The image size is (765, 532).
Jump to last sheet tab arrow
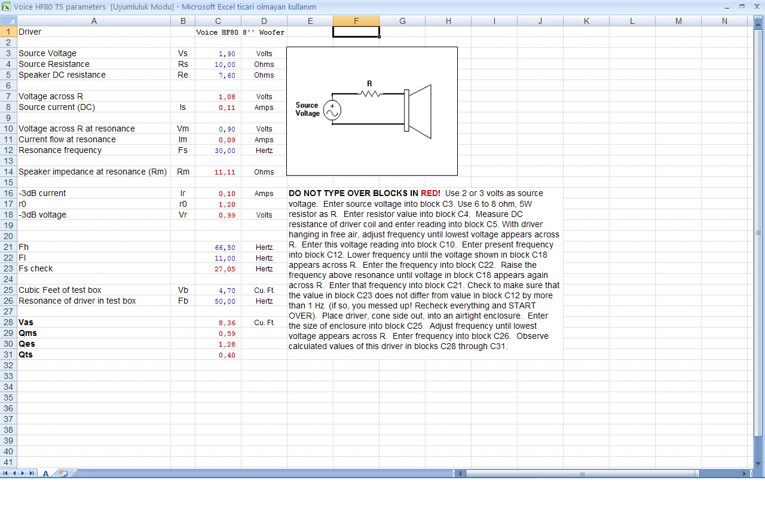pos(32,473)
